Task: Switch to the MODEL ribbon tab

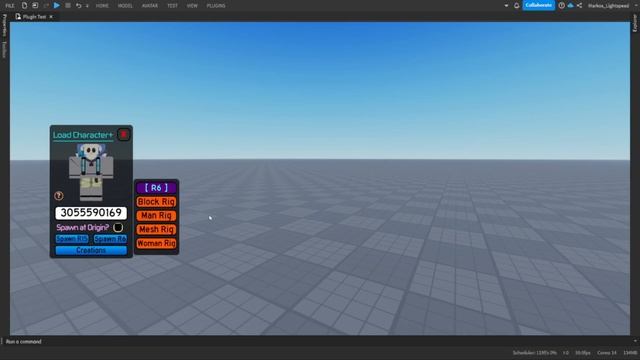Action: coord(125,6)
